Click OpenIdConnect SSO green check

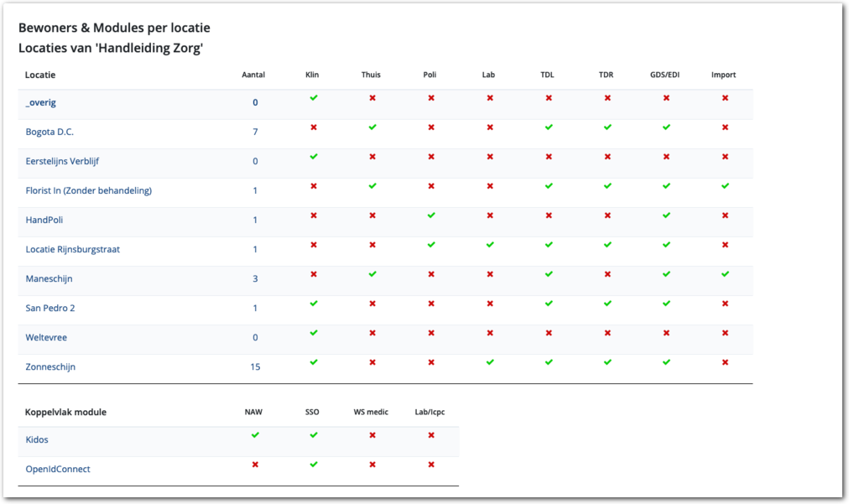click(314, 465)
